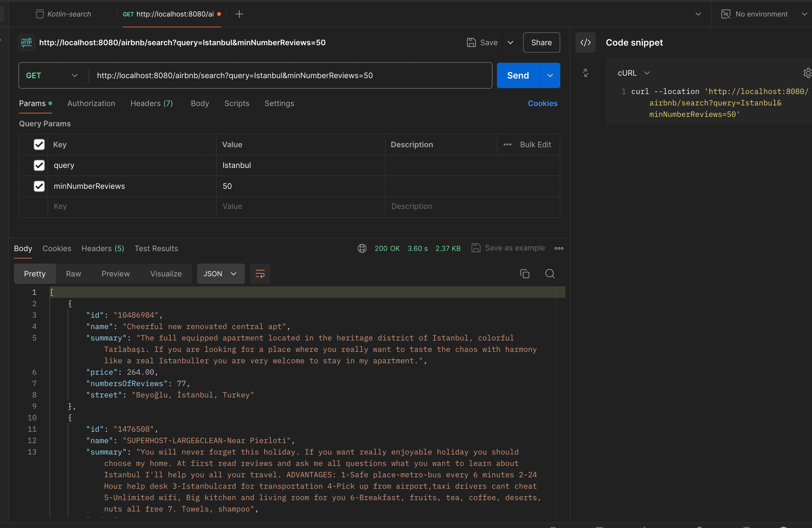The width and height of the screenshot is (812, 528).
Task: Select the Pretty response view
Action: click(x=35, y=274)
